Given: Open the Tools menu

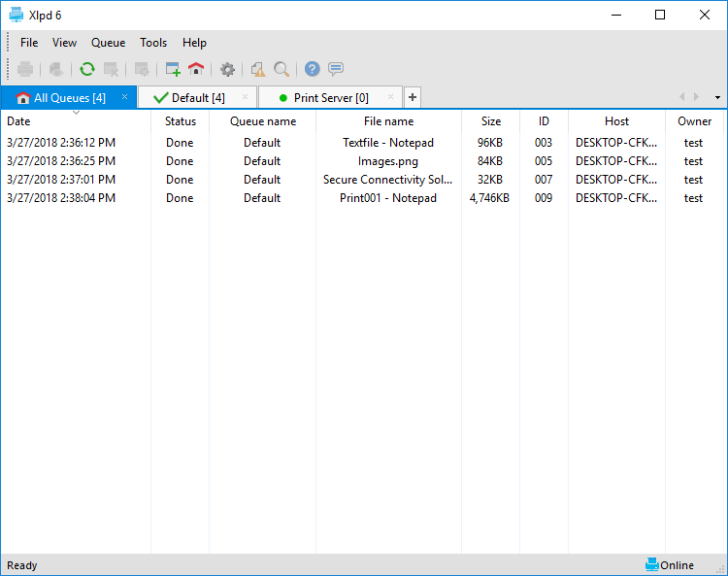Looking at the screenshot, I should 153,43.
